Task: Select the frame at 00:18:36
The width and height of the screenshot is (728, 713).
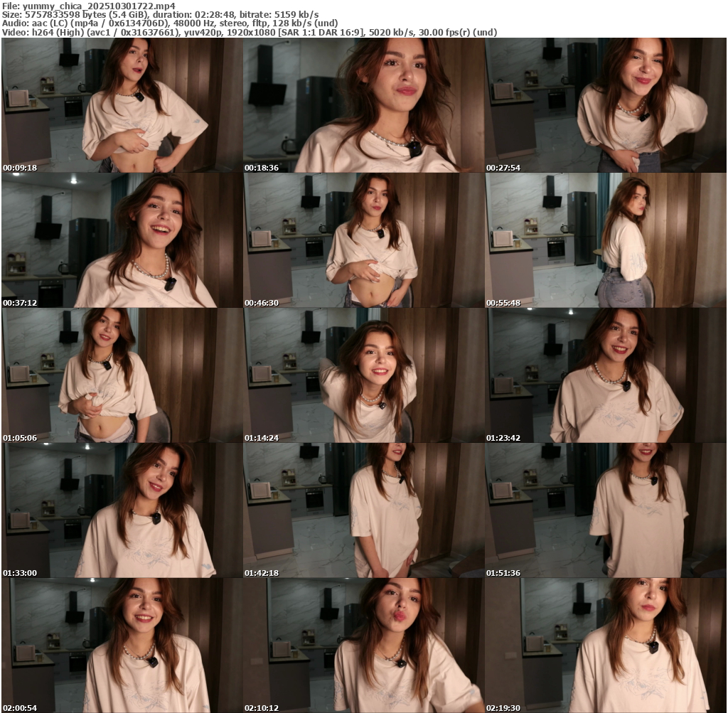Action: 363,105
